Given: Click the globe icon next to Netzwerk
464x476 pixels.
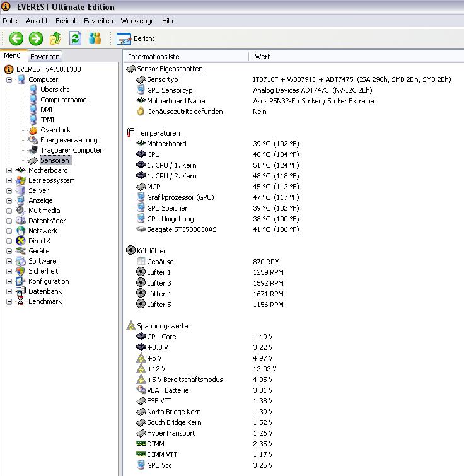Looking at the screenshot, I should pos(21,231).
